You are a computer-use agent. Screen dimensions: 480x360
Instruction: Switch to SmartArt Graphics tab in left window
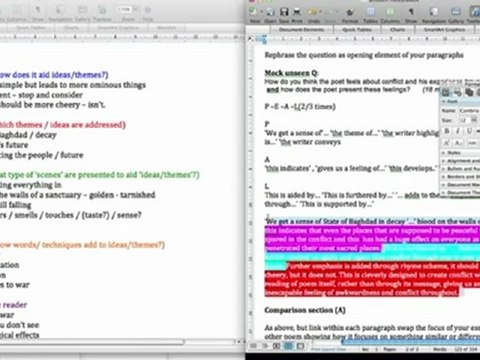click(x=118, y=28)
